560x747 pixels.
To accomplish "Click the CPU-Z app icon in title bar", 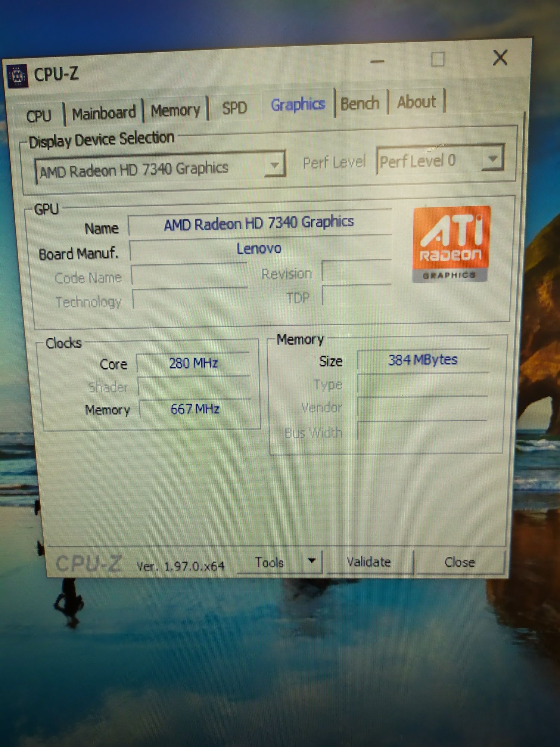I will click(x=17, y=77).
